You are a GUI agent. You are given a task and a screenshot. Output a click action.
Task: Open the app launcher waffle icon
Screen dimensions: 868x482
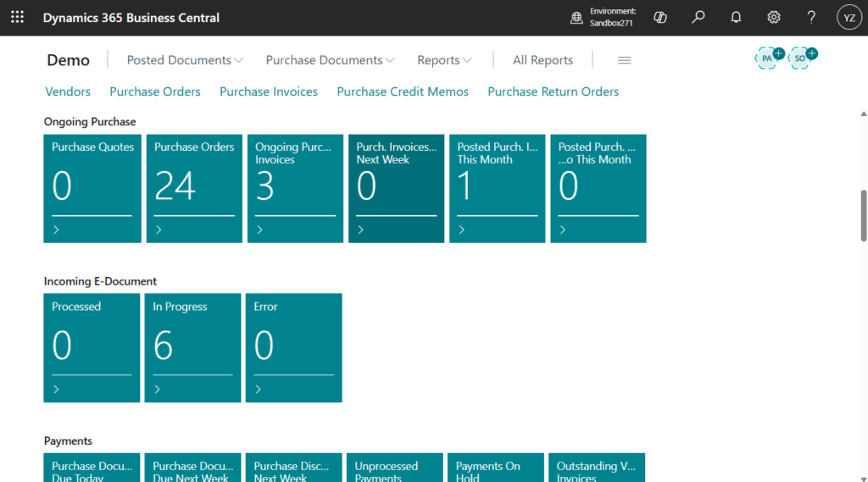tap(17, 18)
